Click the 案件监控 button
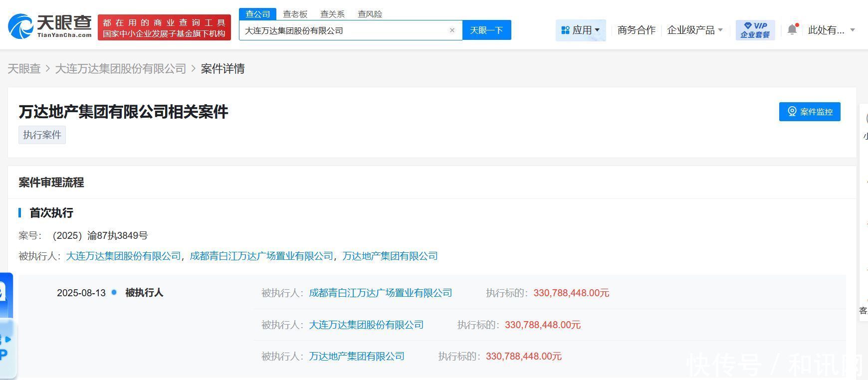 coord(809,112)
